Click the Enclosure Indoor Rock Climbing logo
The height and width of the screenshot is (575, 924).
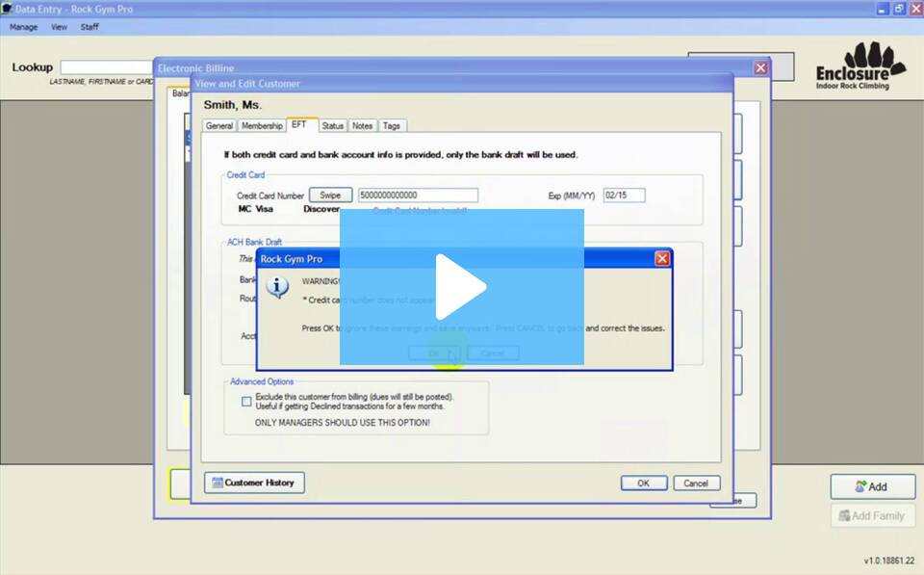click(x=860, y=65)
